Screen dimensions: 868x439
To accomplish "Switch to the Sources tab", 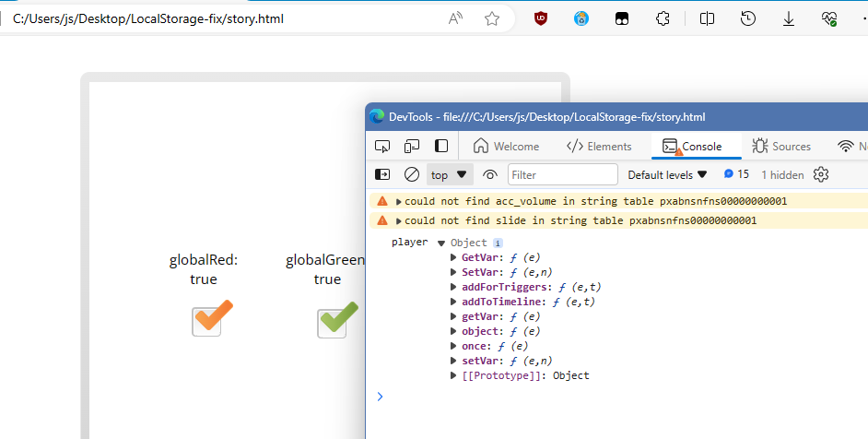I will point(781,146).
